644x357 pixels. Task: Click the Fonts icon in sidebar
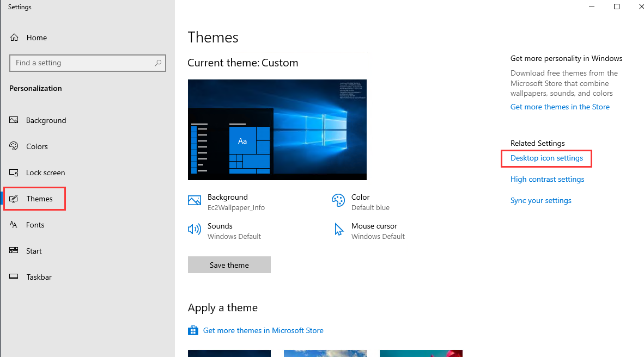(14, 224)
